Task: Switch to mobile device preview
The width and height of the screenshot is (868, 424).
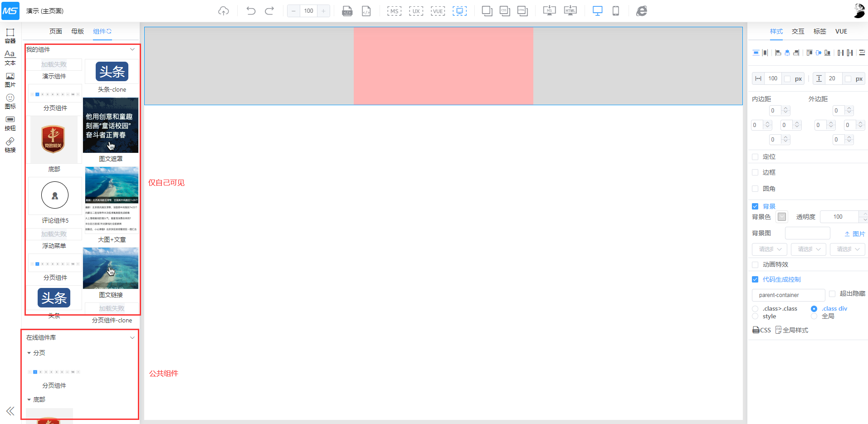Action: pos(615,11)
